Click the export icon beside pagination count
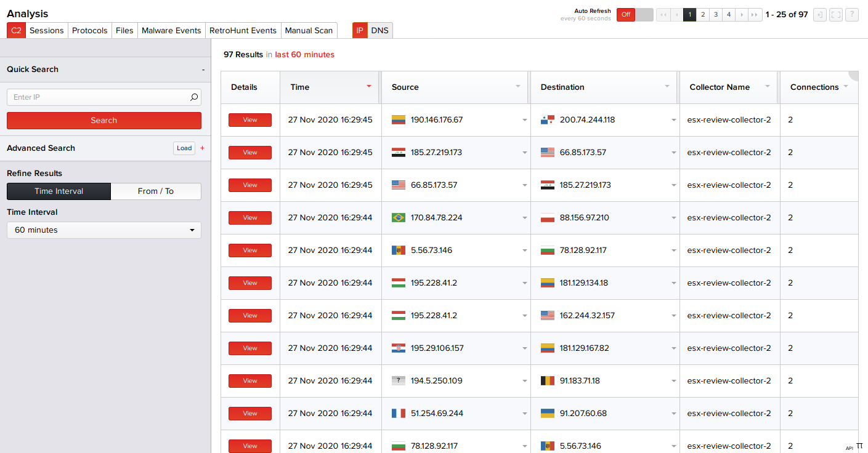 pos(819,15)
